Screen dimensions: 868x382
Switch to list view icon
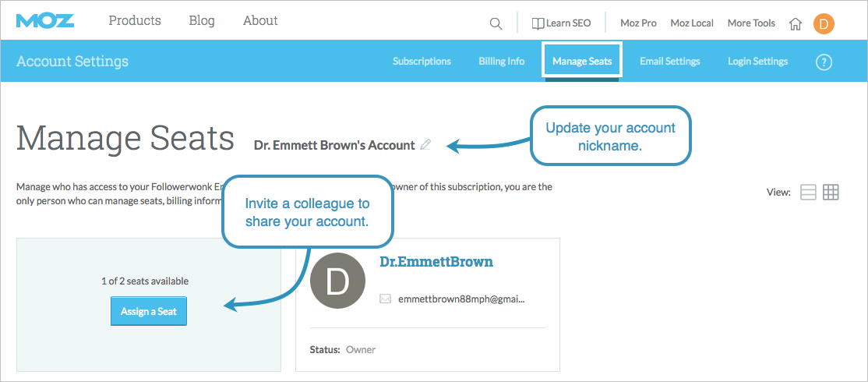click(x=808, y=192)
